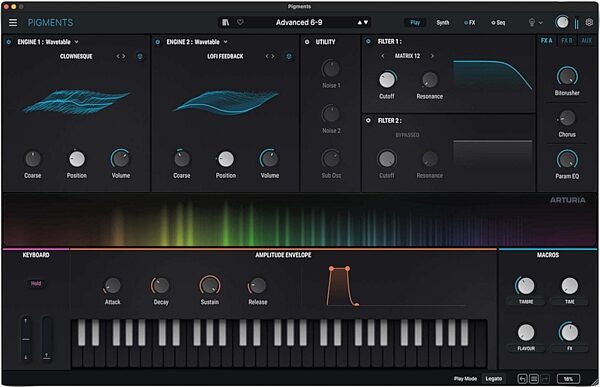
Task: Select previous wavetable for LOFI FEEDBACK
Action: point(267,56)
